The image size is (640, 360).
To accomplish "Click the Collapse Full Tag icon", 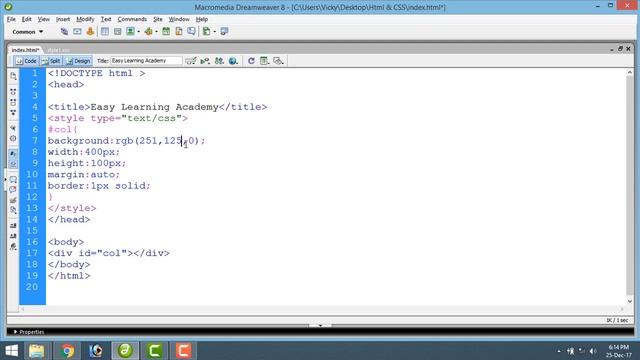I will pyautogui.click(x=13, y=91).
